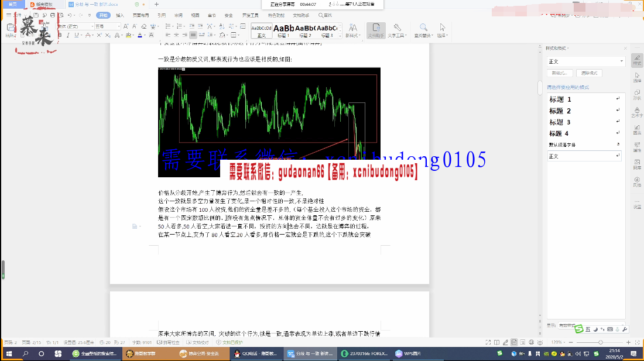Click the New Style (新样式...) button in pane
This screenshot has height=361, width=644.
coord(559,73)
